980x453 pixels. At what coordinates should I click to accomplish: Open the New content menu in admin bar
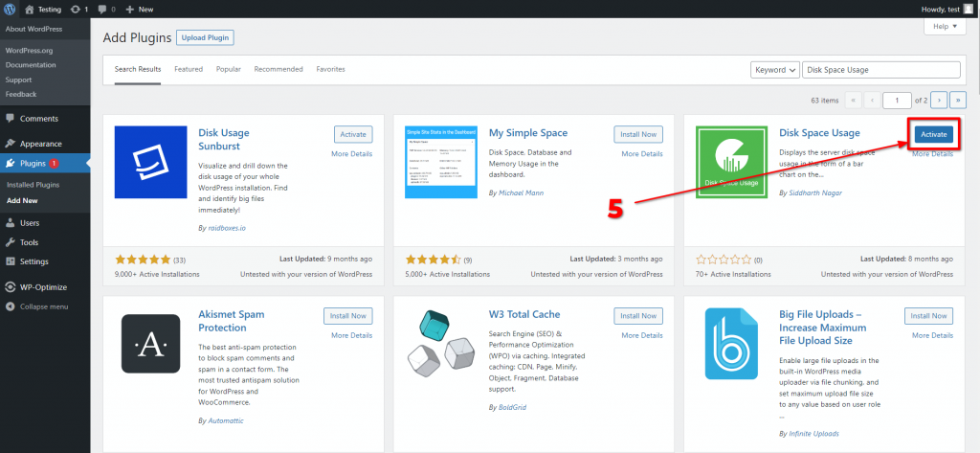click(x=140, y=10)
